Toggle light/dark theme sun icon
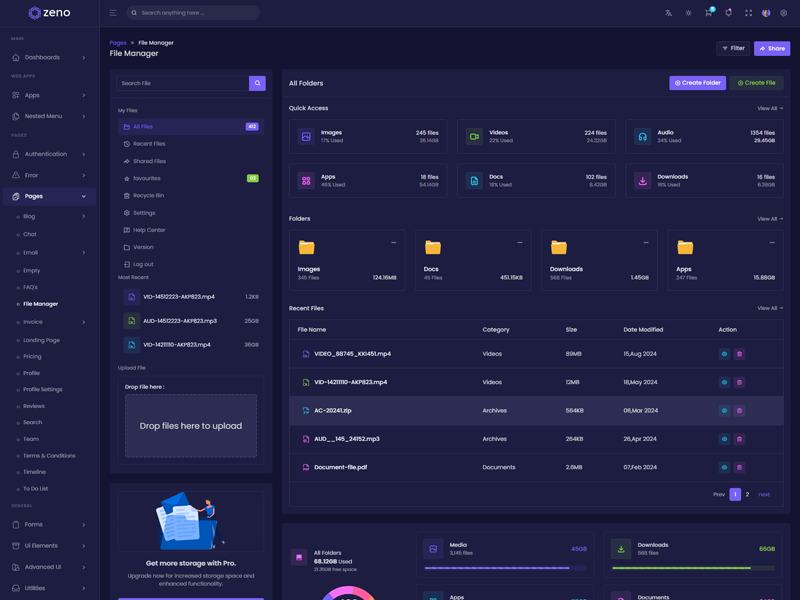This screenshot has height=600, width=800. click(688, 13)
